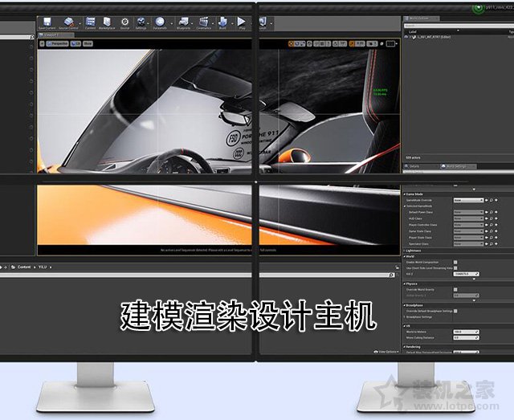Open the Default Pawn Class dropdown
Viewport: 514px width, 420px height.
tap(468, 212)
